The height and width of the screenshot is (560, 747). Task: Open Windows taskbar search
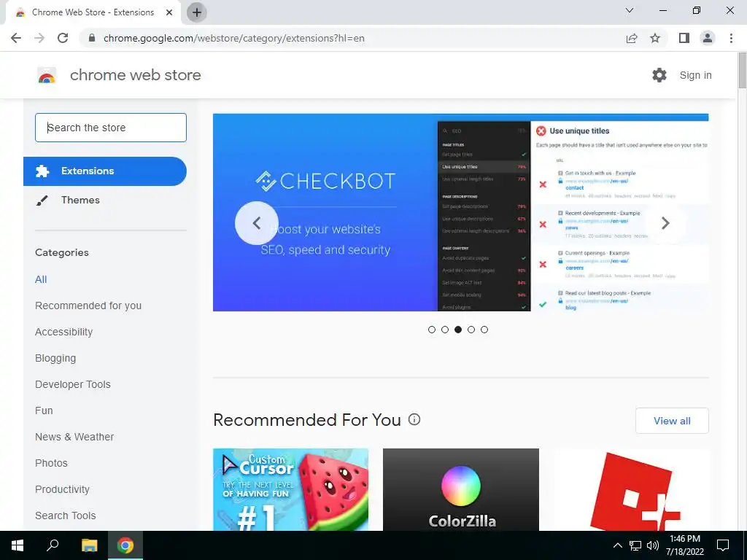click(x=53, y=545)
